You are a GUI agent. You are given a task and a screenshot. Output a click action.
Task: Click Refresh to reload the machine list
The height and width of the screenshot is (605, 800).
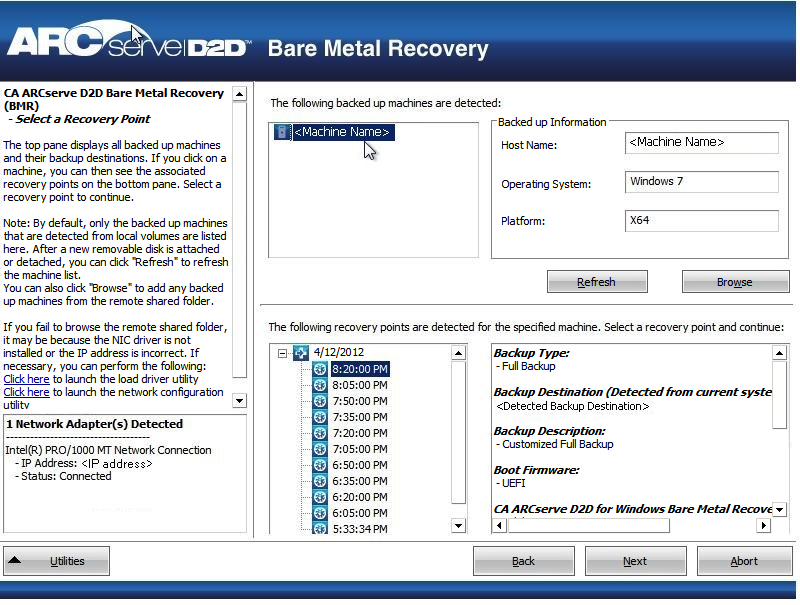point(597,281)
